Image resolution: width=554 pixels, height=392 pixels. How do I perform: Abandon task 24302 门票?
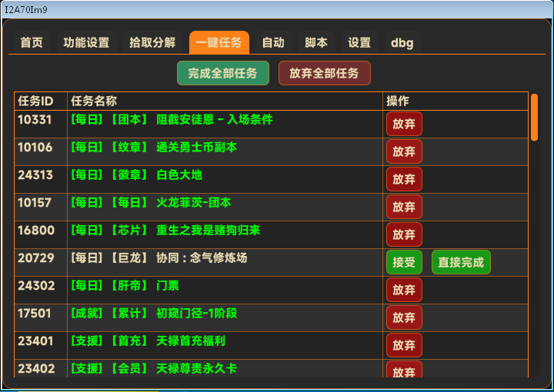(404, 290)
